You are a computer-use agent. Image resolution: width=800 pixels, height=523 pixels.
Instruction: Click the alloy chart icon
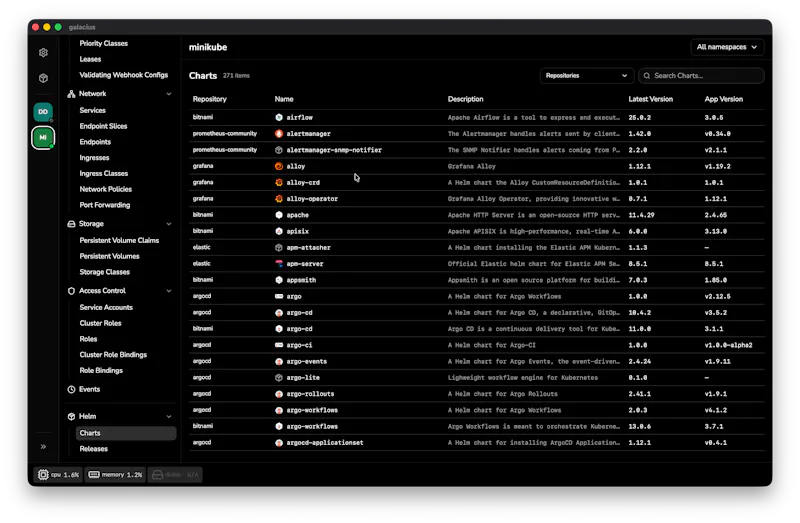coord(279,166)
